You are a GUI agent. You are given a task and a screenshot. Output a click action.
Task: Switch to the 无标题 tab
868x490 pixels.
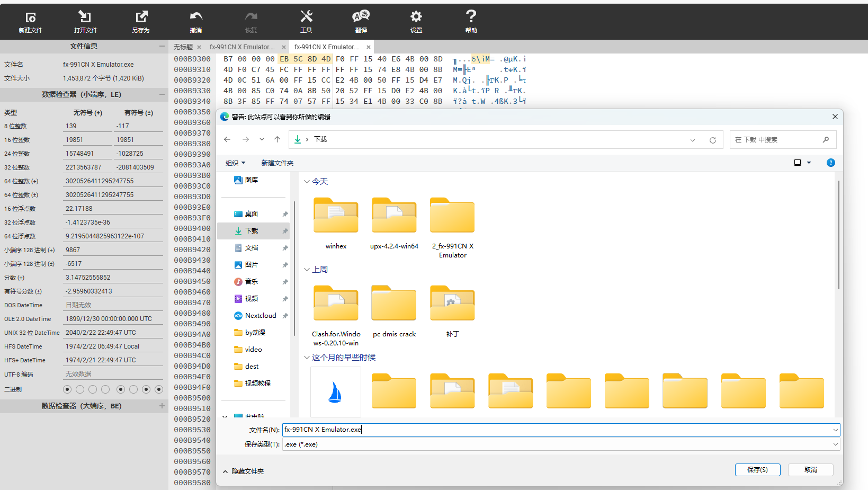183,47
